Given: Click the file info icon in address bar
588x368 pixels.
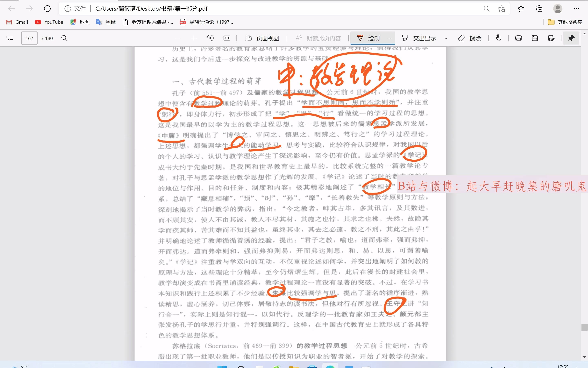Looking at the screenshot, I should click(x=68, y=9).
